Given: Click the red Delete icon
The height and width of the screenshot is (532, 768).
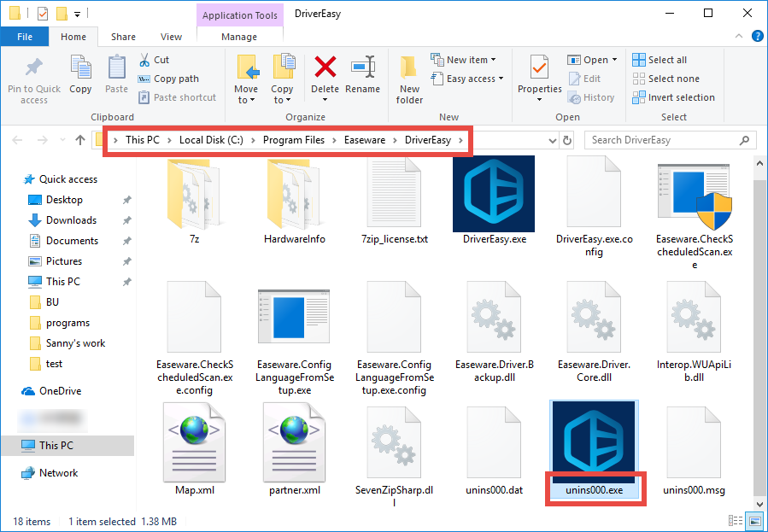Looking at the screenshot, I should (325, 67).
